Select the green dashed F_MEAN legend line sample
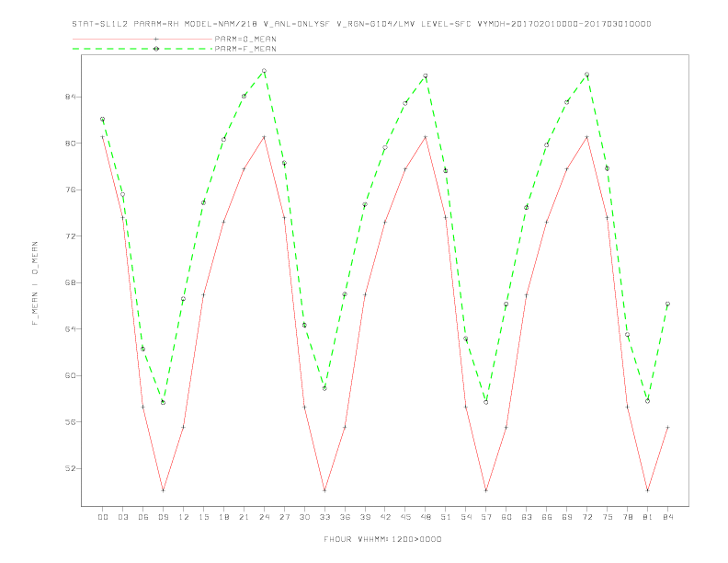Viewport: 728px width, 563px height. click(142, 49)
